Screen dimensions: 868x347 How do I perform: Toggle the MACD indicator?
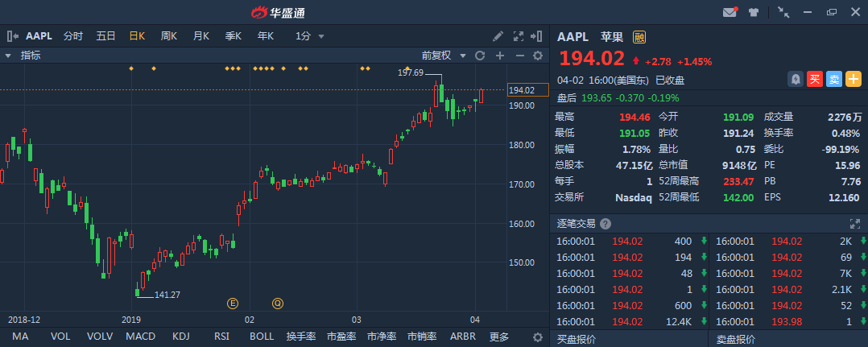click(x=141, y=337)
